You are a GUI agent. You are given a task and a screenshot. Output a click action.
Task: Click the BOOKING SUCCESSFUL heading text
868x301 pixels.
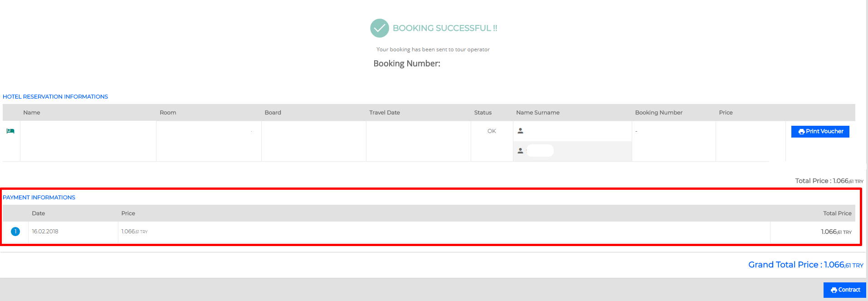click(x=445, y=28)
